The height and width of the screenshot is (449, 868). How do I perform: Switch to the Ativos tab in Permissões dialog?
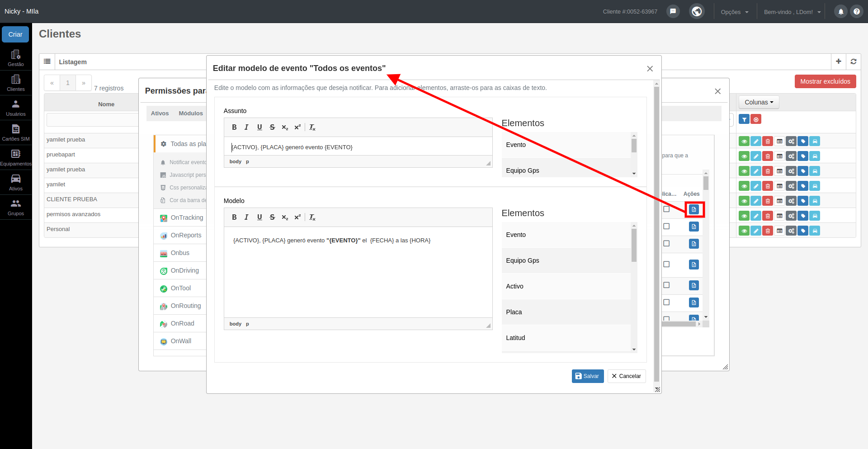pos(160,113)
